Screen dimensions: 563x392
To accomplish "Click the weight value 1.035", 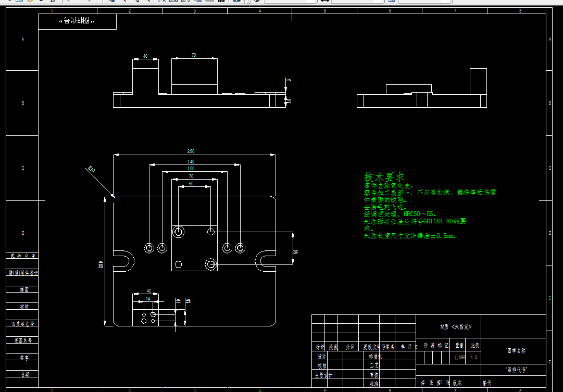I will coord(459,358).
